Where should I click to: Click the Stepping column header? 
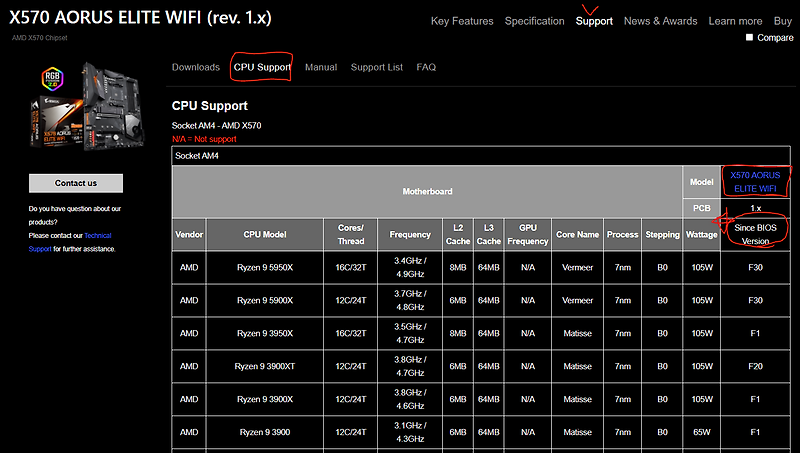662,235
